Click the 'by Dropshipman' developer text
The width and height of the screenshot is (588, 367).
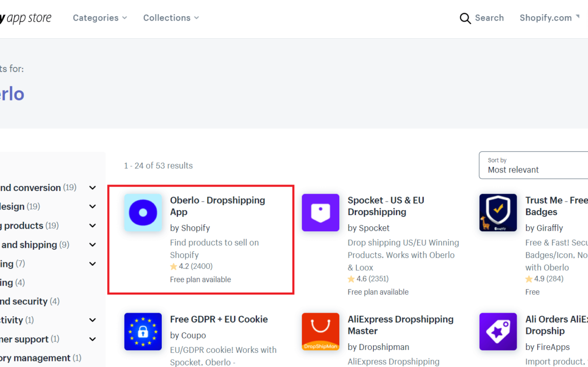(x=378, y=347)
